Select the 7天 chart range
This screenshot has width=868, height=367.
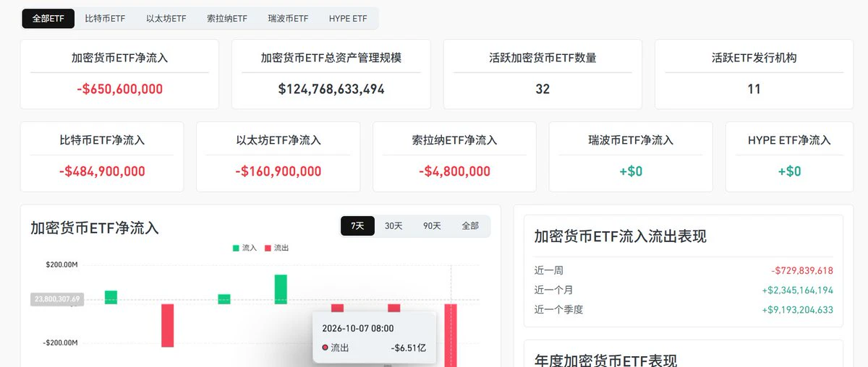(357, 226)
